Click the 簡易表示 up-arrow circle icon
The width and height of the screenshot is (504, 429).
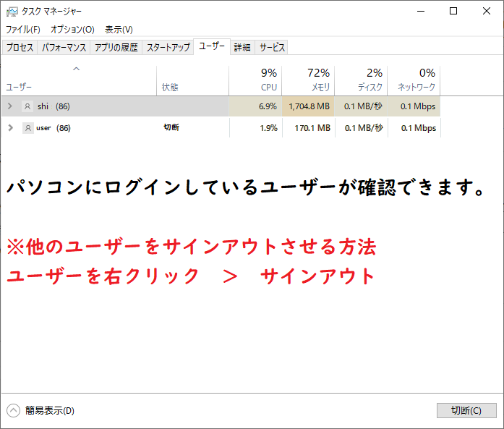click(x=13, y=411)
